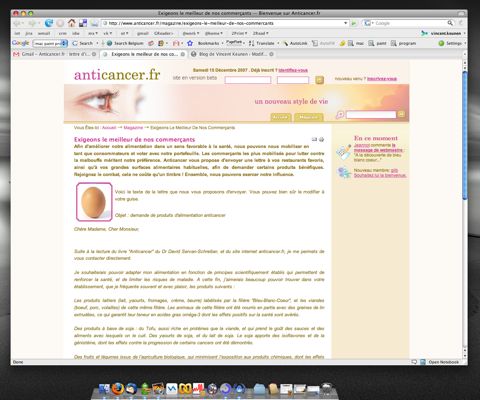Click the AutoLink toolbar button
The height and width of the screenshot is (400, 480).
(295, 43)
